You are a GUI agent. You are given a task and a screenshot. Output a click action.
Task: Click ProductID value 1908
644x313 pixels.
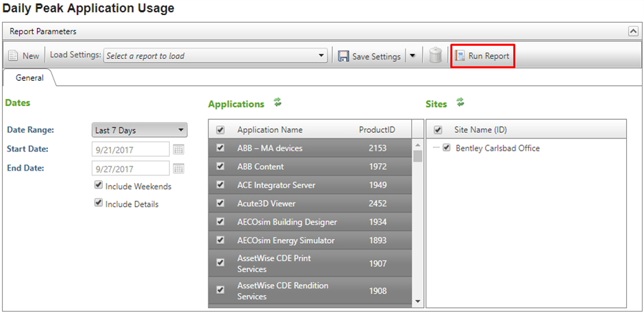[x=377, y=291]
